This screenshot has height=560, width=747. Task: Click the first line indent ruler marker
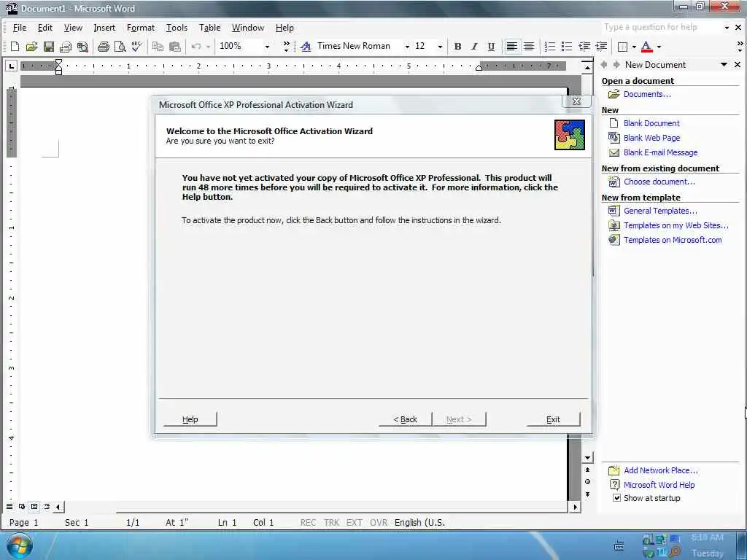58,63
